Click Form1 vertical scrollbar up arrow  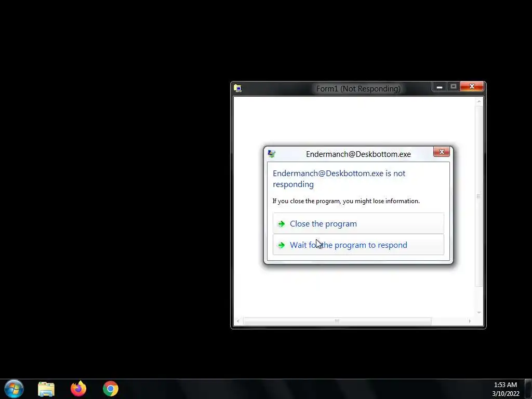pyautogui.click(x=479, y=101)
